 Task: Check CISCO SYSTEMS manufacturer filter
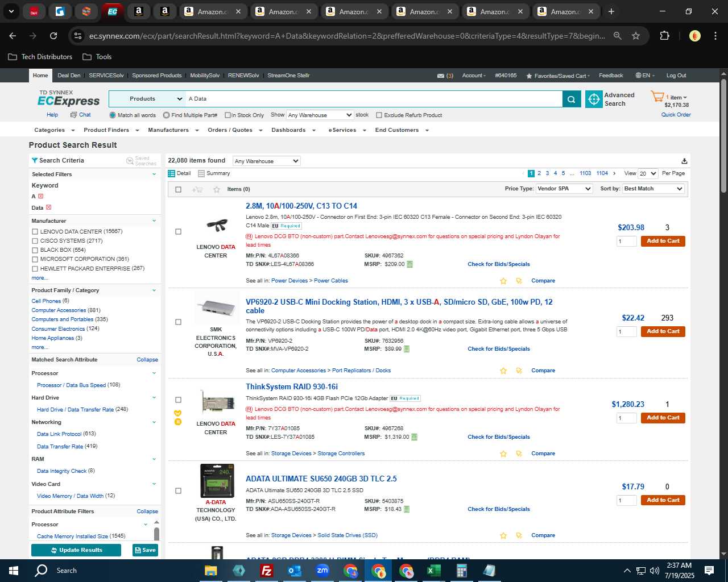(x=35, y=241)
